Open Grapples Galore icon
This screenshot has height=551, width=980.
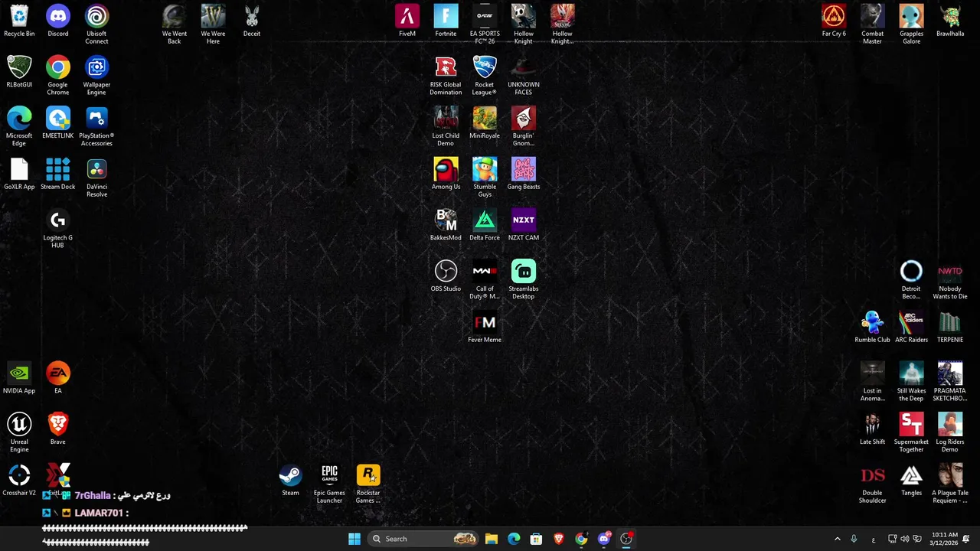(x=911, y=24)
